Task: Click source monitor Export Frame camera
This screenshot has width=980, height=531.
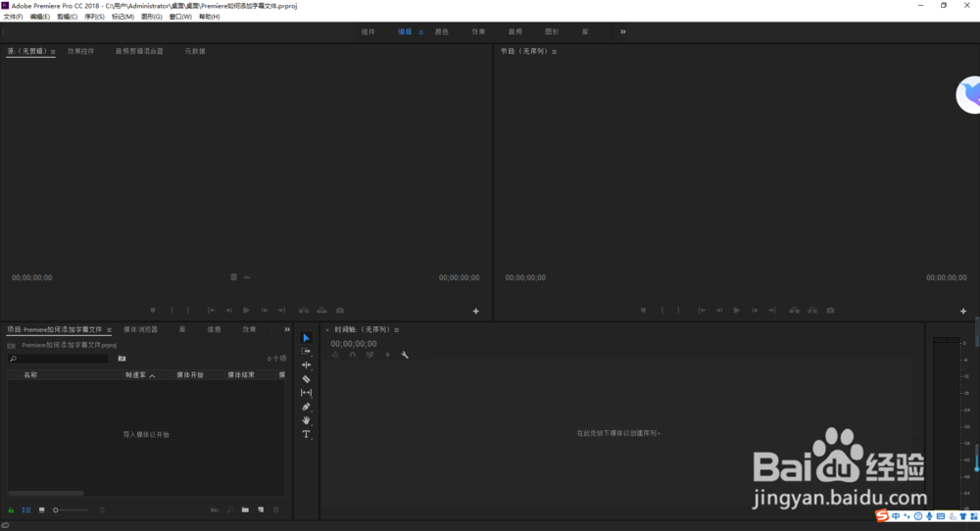Action: [x=340, y=311]
